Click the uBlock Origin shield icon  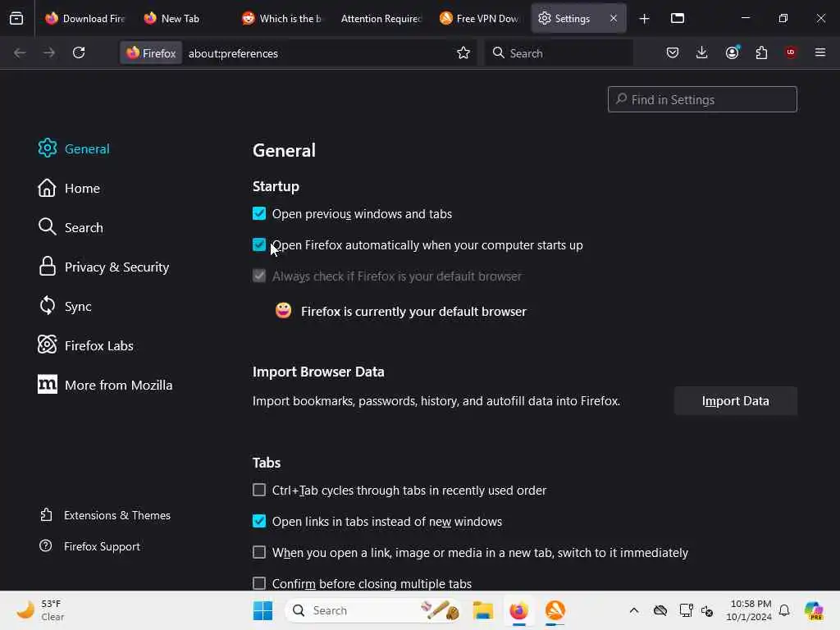pyautogui.click(x=791, y=52)
